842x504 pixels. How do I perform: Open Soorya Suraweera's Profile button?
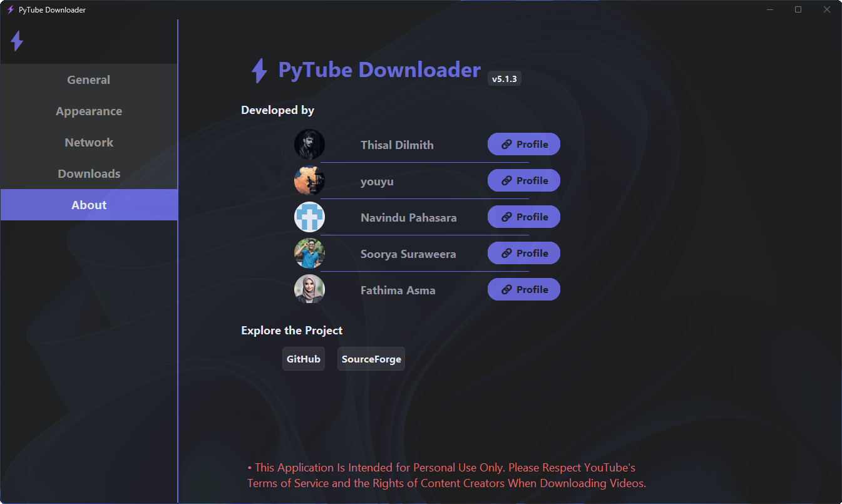click(x=524, y=253)
